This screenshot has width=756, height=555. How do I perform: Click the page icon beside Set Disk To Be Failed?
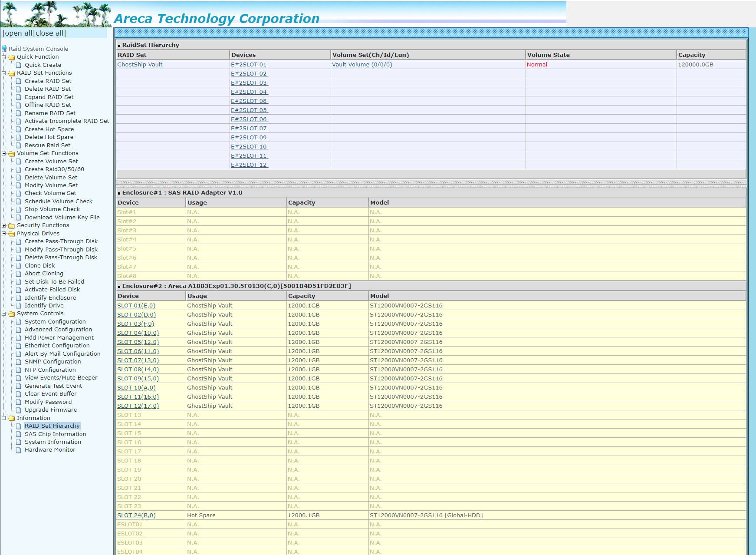click(19, 282)
